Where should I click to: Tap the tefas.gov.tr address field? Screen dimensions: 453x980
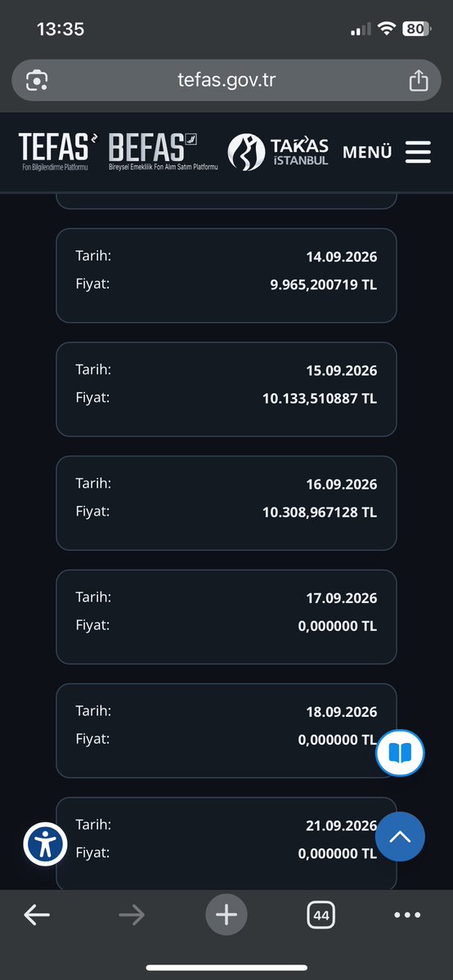pos(226,80)
